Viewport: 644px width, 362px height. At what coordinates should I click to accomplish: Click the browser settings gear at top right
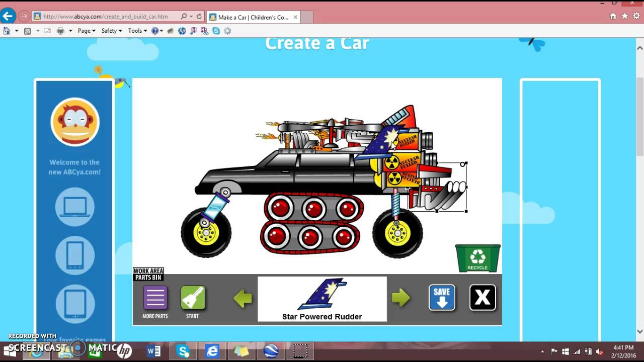coord(636,16)
